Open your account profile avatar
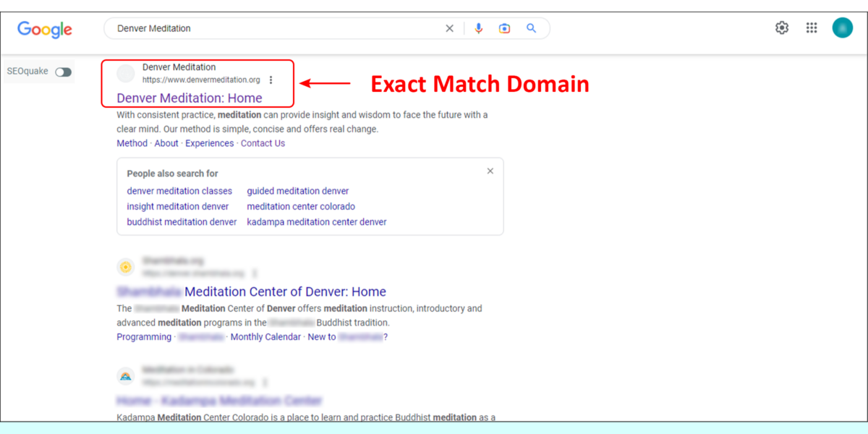 tap(842, 27)
